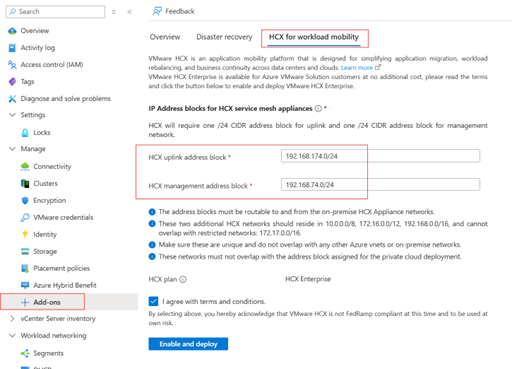Click the Access control (IAM) icon
Screen dimensions: 512x369
(x=12, y=65)
